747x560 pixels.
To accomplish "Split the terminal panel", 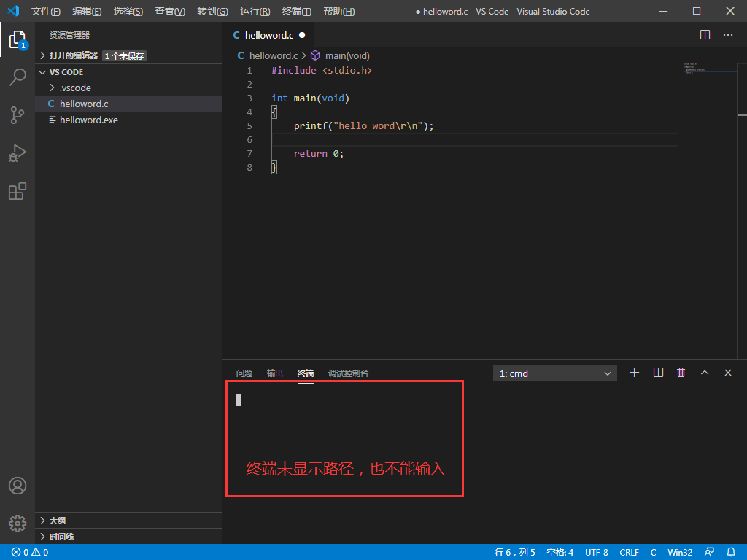I will point(657,373).
